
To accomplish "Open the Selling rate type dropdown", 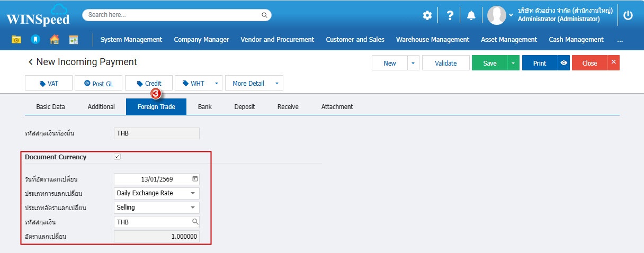I will point(193,207).
